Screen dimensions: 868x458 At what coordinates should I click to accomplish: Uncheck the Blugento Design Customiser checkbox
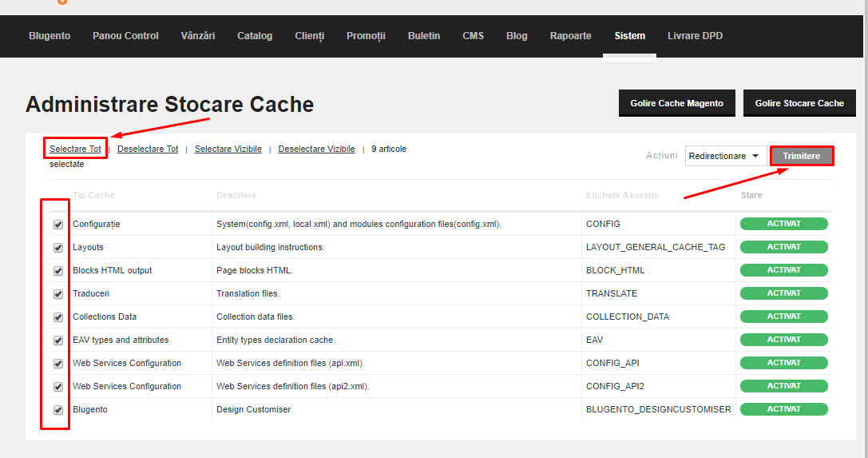(58, 410)
